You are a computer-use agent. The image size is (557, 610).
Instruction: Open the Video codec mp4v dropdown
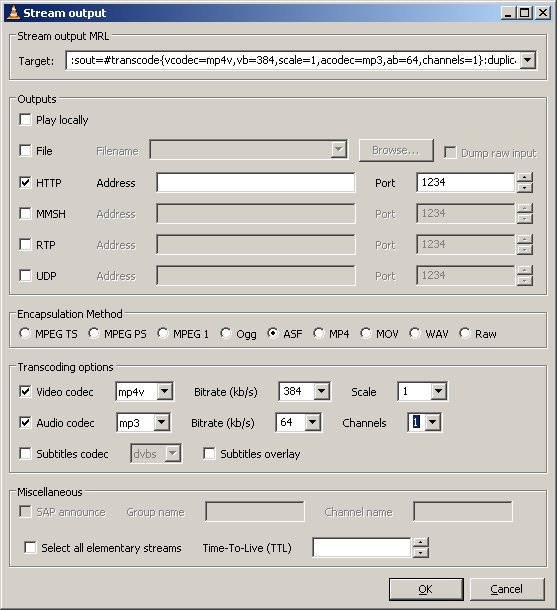point(164,391)
